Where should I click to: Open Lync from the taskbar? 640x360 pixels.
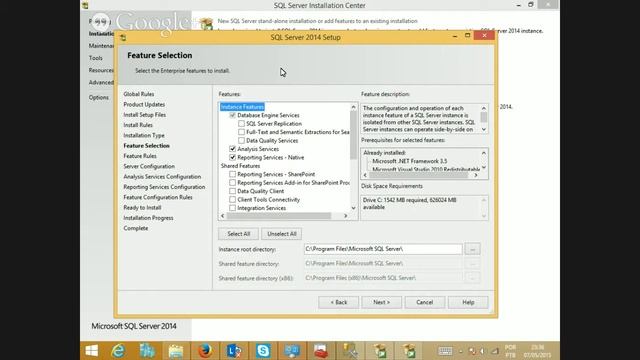coord(234,351)
